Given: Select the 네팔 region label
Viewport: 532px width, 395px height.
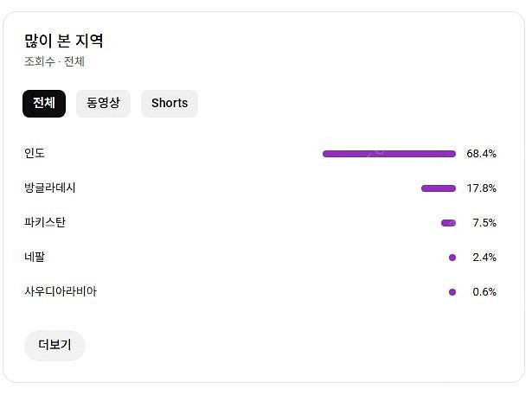Looking at the screenshot, I should [x=35, y=258].
